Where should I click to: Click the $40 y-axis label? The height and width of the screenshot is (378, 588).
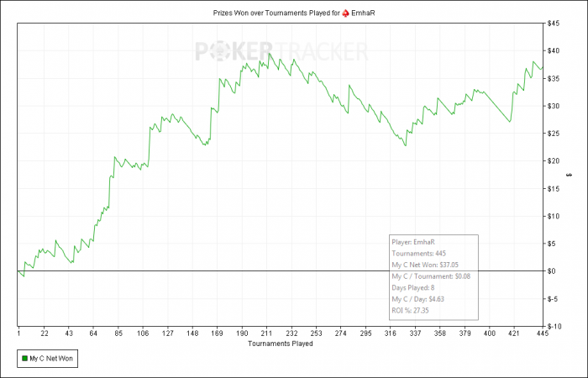click(554, 50)
